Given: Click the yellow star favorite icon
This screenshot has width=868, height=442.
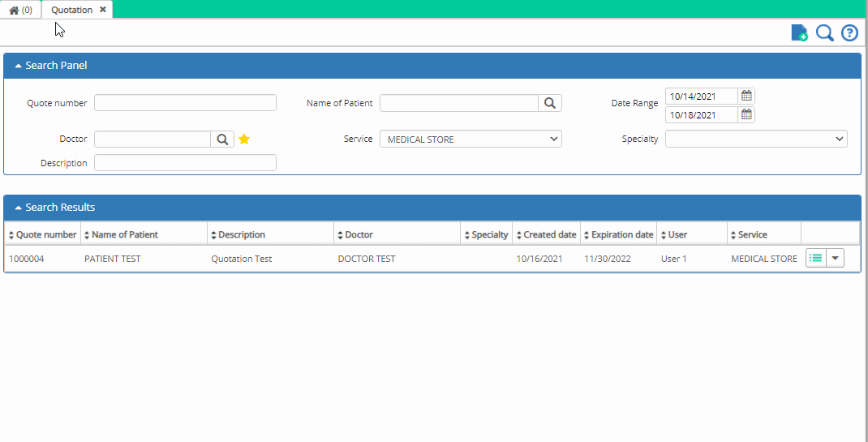Looking at the screenshot, I should 244,139.
